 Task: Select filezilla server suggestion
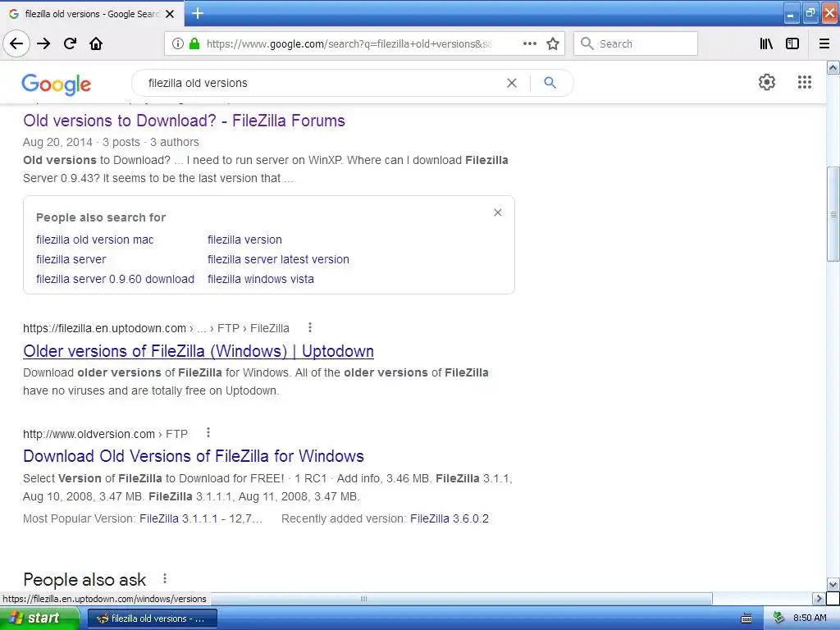click(x=71, y=259)
